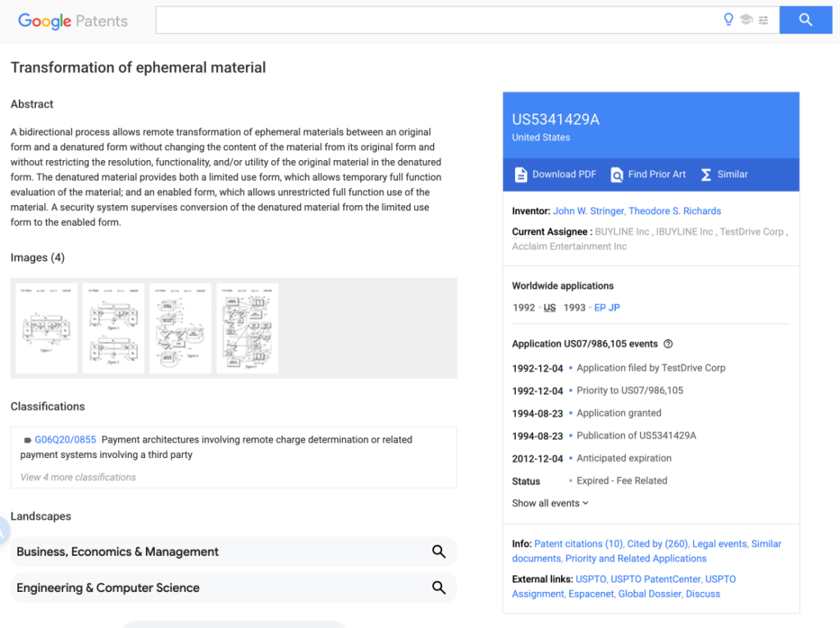840x628 pixels.
Task: Click the graduation cap scholar icon
Action: pyautogui.click(x=746, y=20)
